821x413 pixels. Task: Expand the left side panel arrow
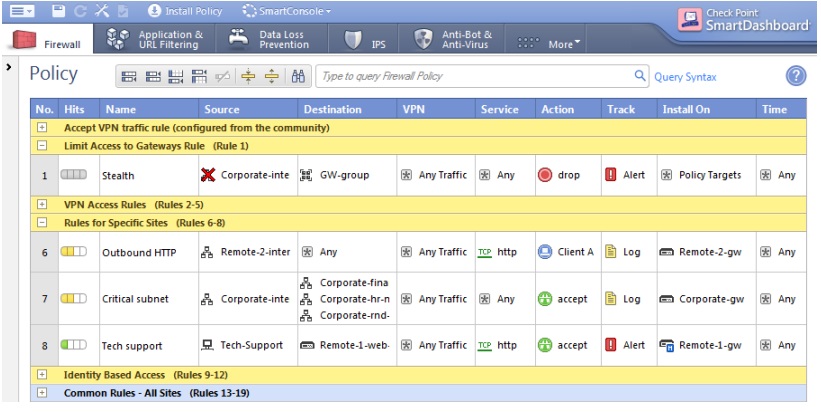pyautogui.click(x=8, y=67)
